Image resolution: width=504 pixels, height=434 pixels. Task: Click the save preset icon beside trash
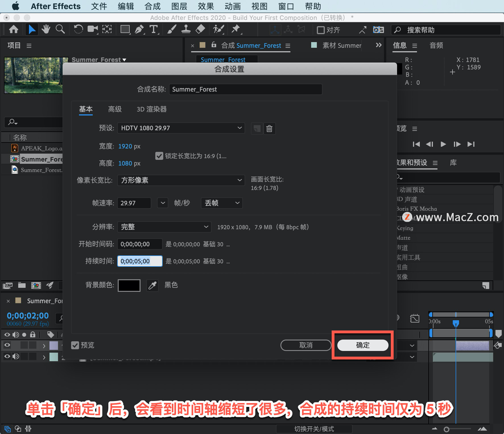click(257, 129)
